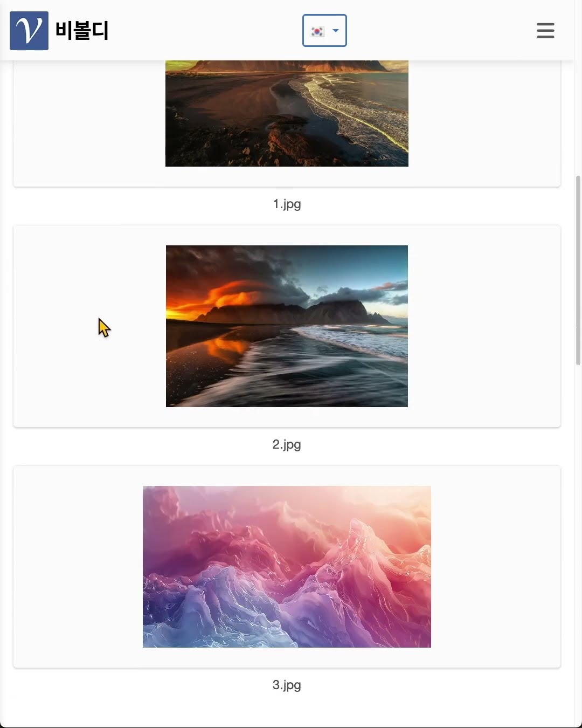Viewport: 582px width, 728px height.
Task: Open the hamburger menu icon
Action: tap(545, 31)
